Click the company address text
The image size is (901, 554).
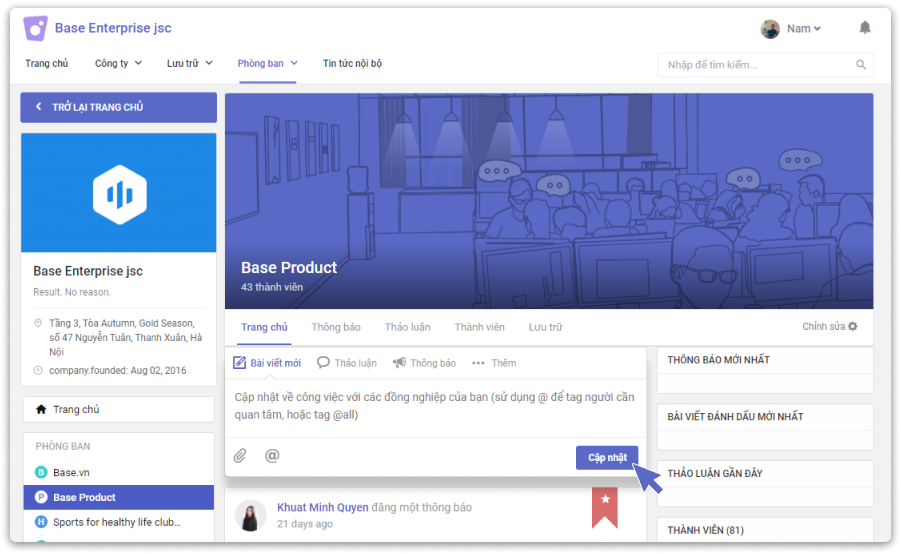coord(126,337)
